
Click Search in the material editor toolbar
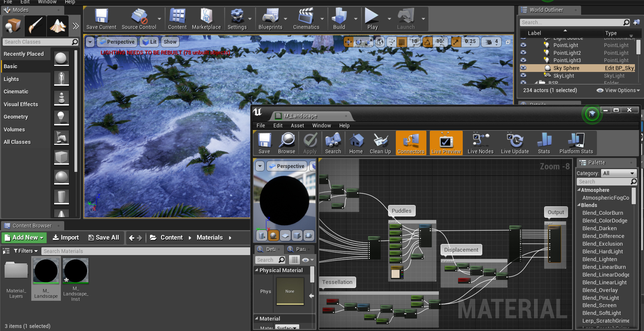coord(333,143)
